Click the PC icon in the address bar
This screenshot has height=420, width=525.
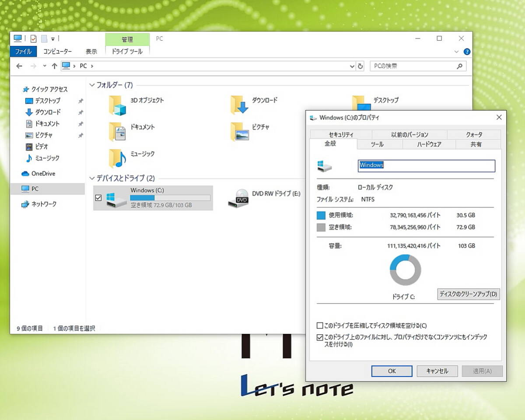[66, 66]
